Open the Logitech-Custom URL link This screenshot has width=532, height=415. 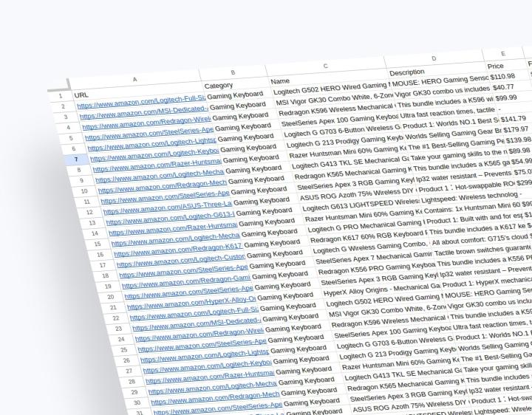tap(180, 260)
